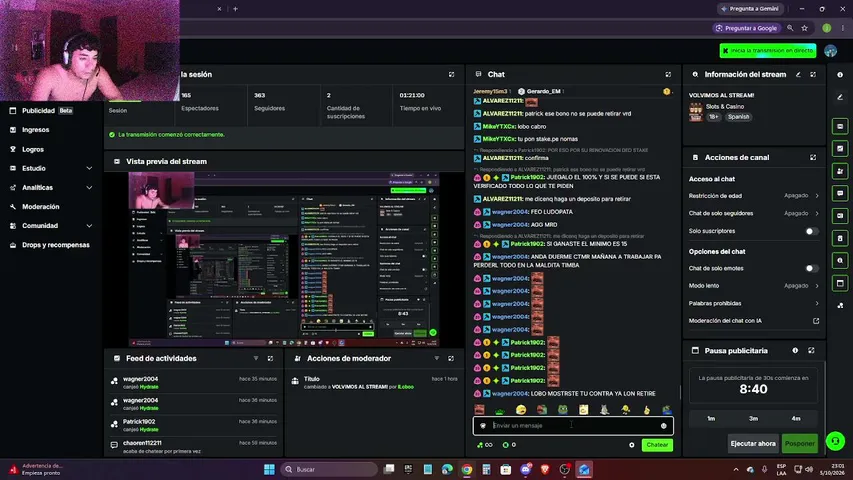
Task: Open Acciones de moderador filter dropdown
Action: point(436,358)
